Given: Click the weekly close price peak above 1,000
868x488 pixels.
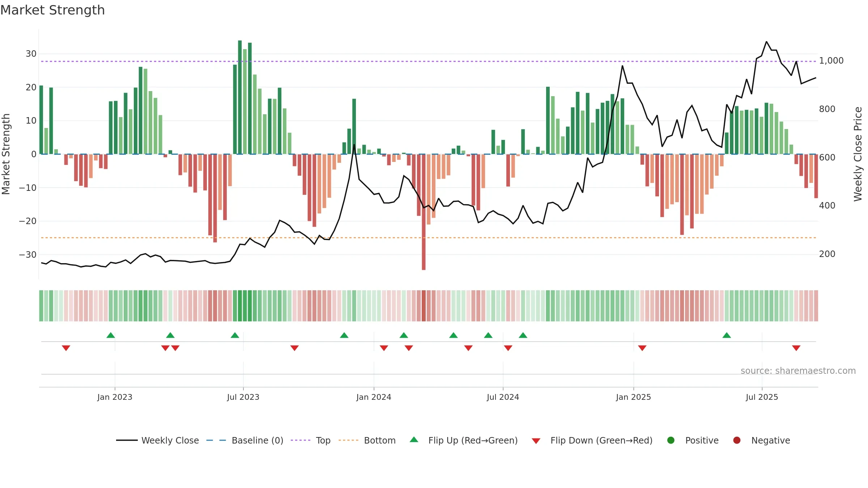Looking at the screenshot, I should coord(766,42).
